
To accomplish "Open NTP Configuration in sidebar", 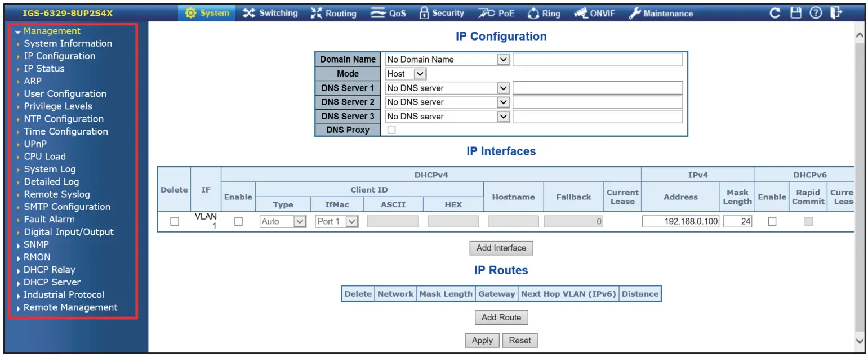I will (x=64, y=119).
